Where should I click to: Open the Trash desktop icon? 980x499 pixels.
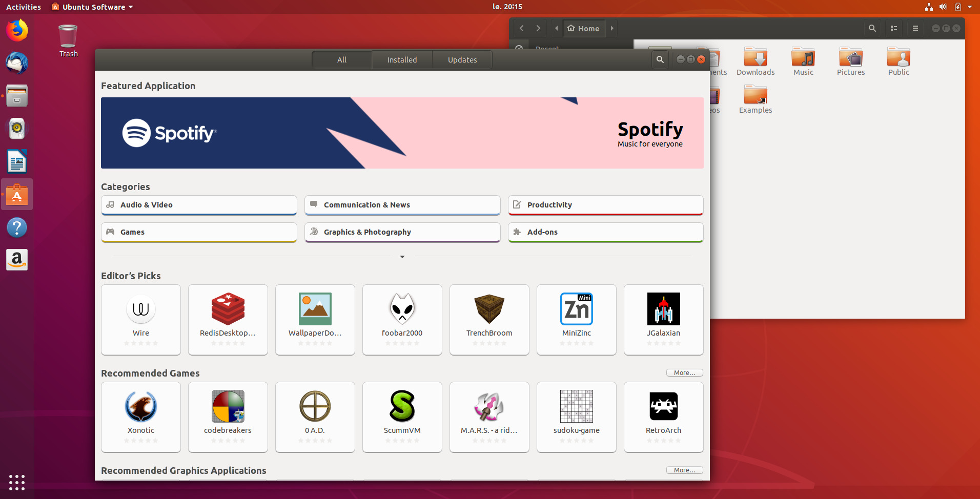(68, 41)
